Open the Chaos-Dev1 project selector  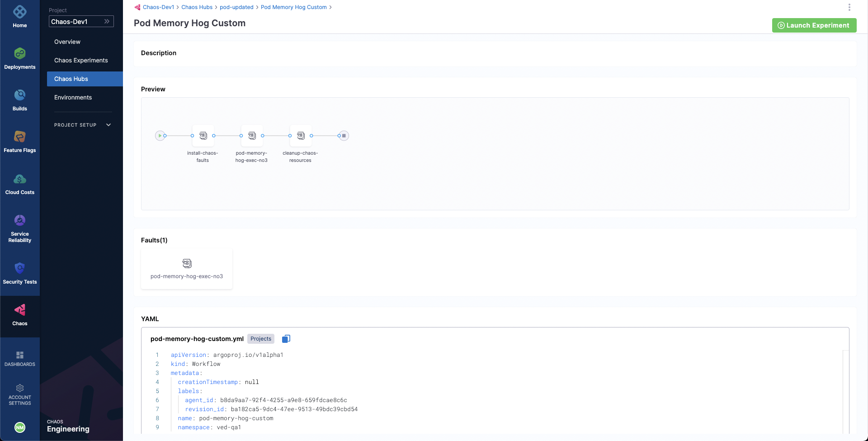coord(81,21)
